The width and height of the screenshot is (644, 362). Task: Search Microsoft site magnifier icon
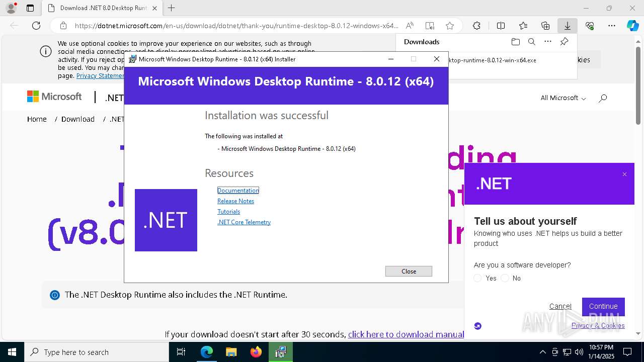pos(603,98)
